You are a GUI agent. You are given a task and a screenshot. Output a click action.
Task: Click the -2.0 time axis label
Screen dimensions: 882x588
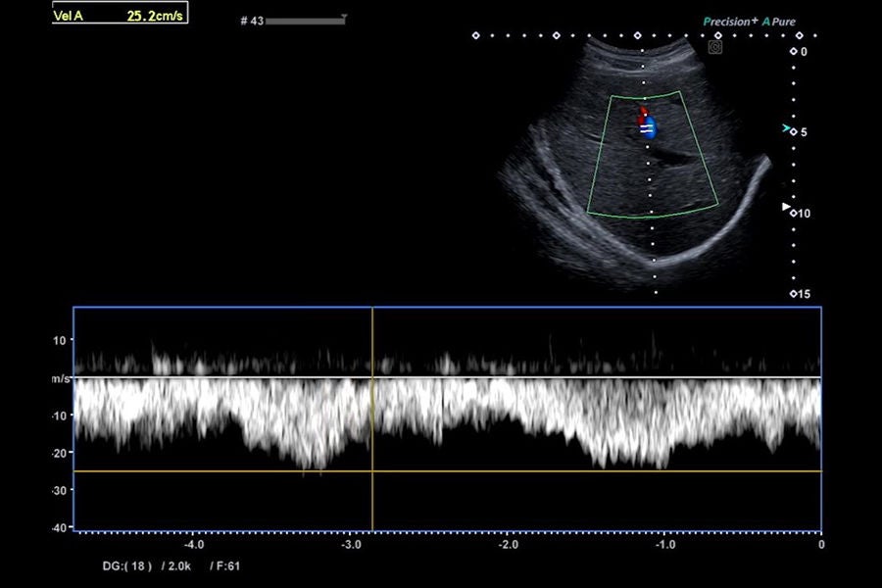[x=508, y=545]
